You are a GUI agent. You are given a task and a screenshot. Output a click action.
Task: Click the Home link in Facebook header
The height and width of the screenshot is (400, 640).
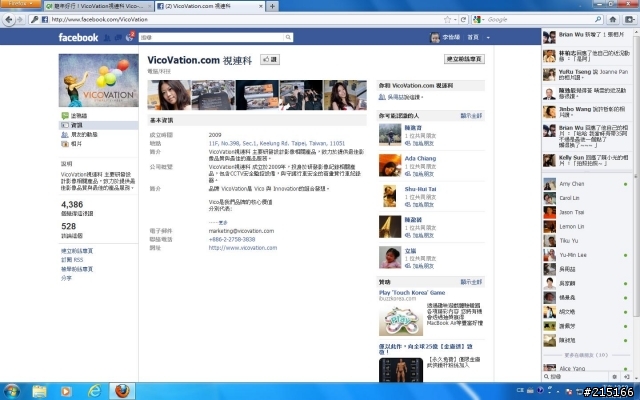point(473,37)
